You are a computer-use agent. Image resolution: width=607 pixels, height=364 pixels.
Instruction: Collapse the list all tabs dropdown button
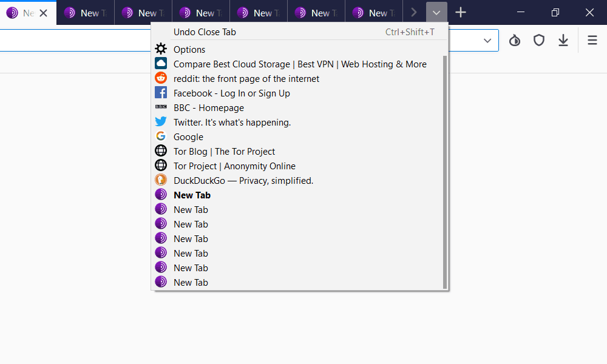pos(436,13)
